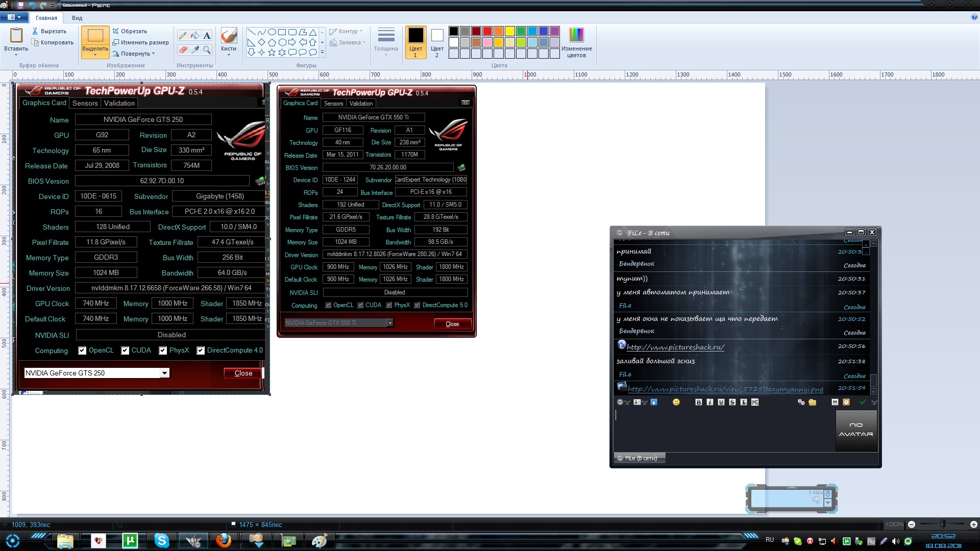Click the Bold (B) icon in chat toolbar
980x551 pixels.
click(x=699, y=402)
